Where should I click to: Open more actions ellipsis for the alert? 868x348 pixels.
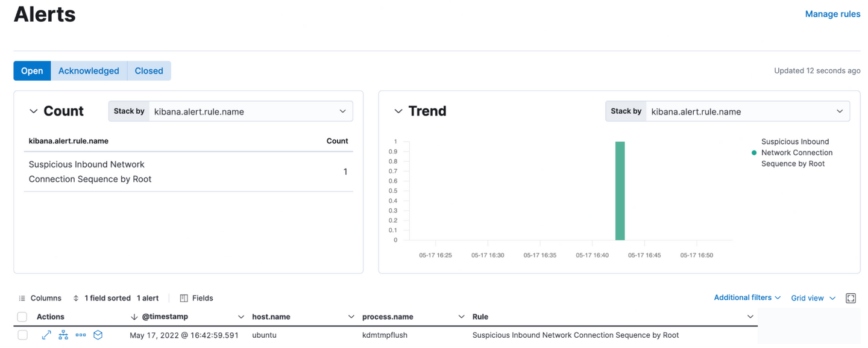pyautogui.click(x=81, y=335)
